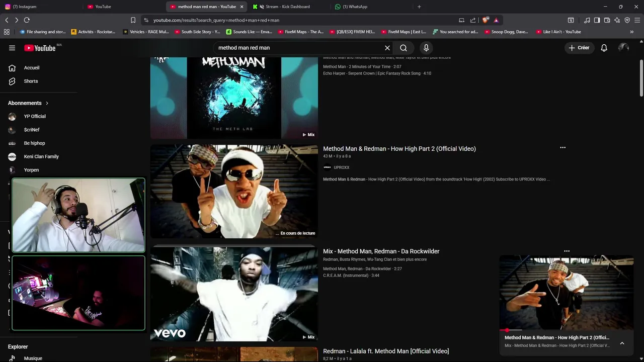Go forward with the browser forward arrow
The width and height of the screenshot is (644, 362).
coord(17,20)
